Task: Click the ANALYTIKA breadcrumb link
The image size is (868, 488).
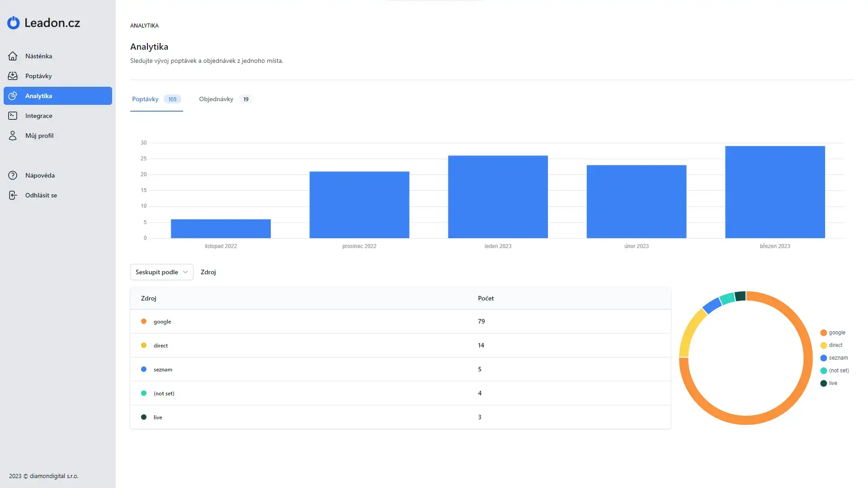Action: 144,26
